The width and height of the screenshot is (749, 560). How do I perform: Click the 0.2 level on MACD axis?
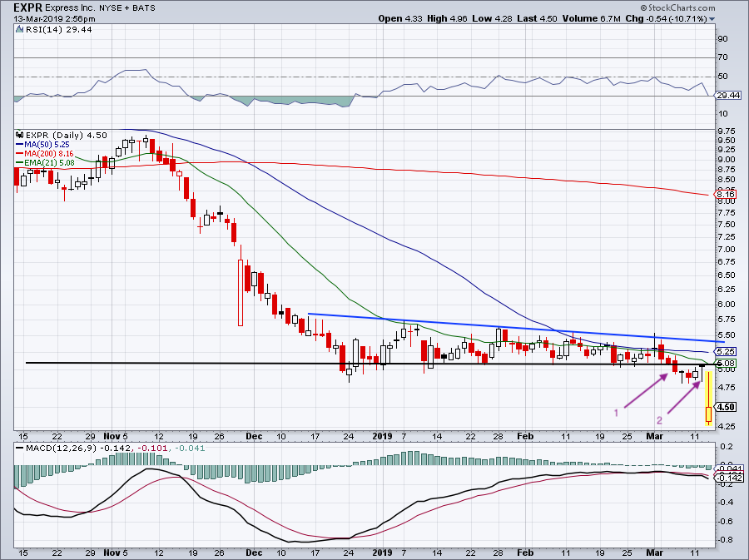pos(727,447)
